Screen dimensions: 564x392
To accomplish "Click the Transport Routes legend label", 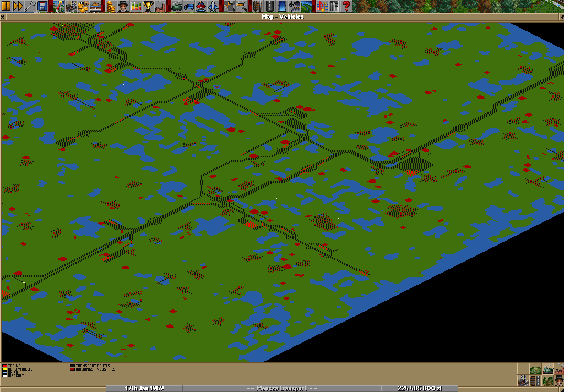I will [93, 366].
